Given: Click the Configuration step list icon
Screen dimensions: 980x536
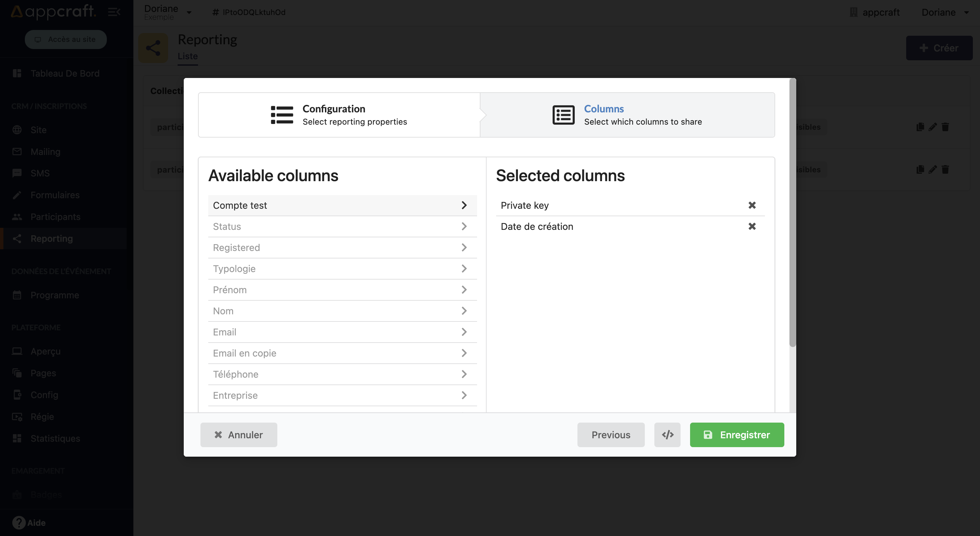Looking at the screenshot, I should point(282,115).
